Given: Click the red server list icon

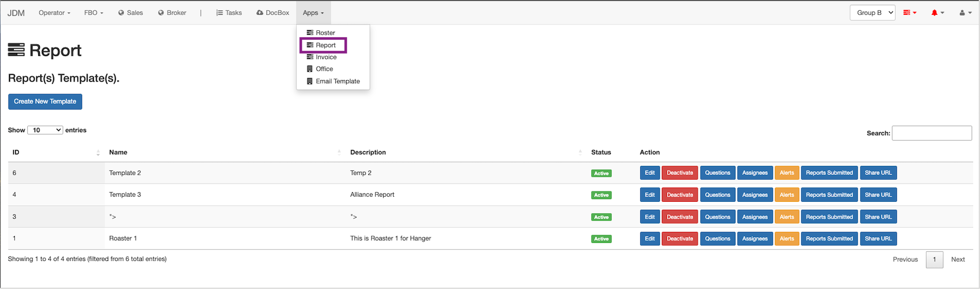Looking at the screenshot, I should 907,13.
